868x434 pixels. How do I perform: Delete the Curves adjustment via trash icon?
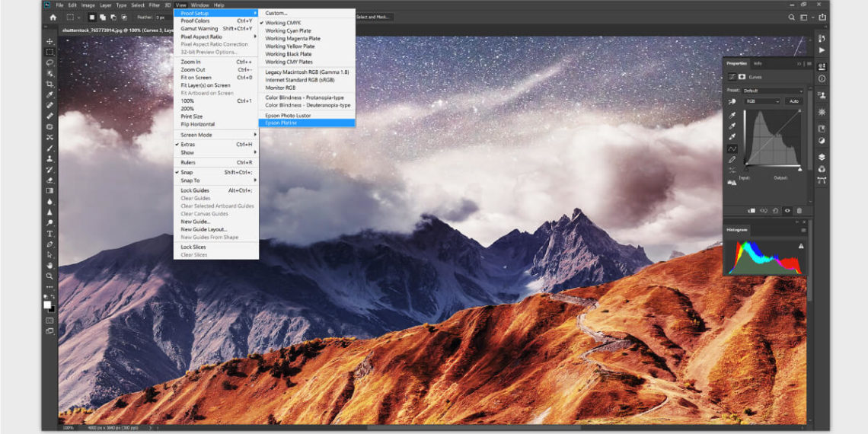coord(799,211)
